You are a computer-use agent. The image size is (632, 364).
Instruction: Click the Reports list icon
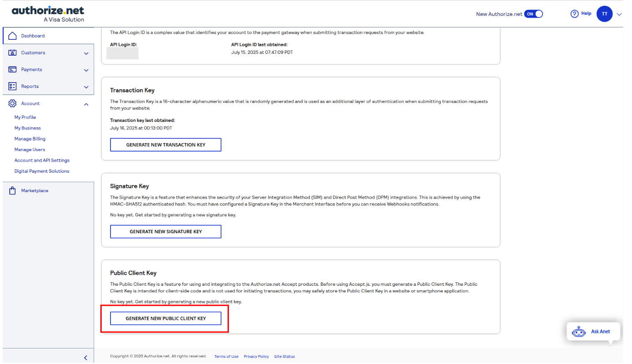point(12,86)
